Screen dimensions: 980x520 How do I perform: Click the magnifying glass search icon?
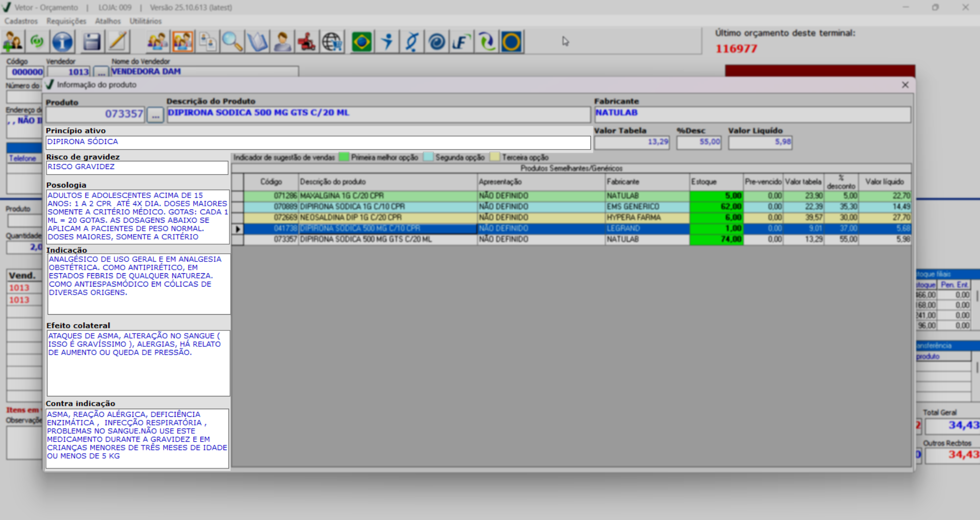click(232, 42)
